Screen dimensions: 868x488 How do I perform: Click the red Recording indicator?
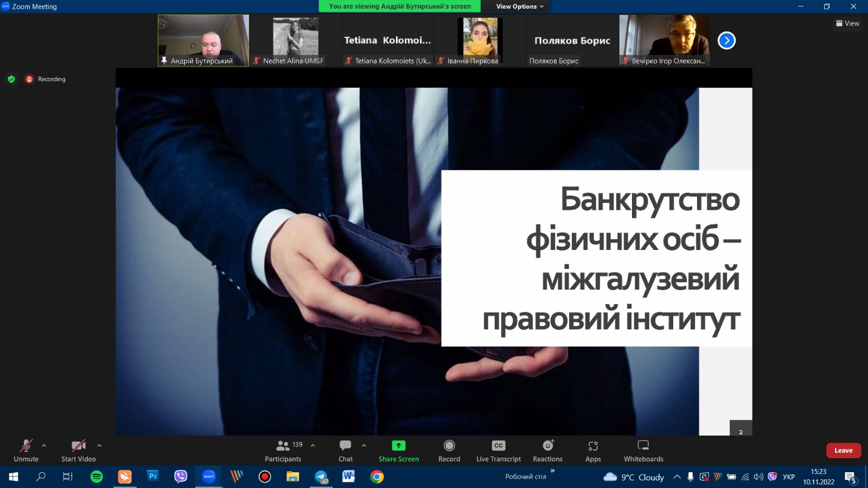pos(46,79)
